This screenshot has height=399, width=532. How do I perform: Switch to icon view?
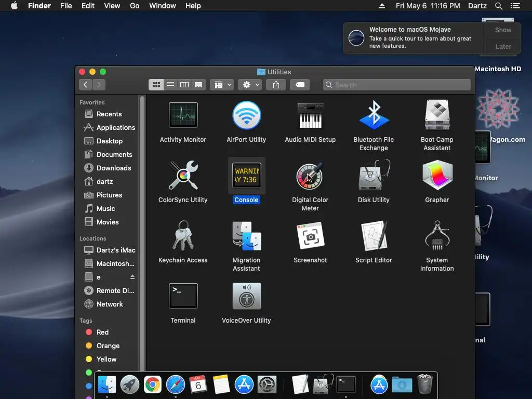(x=156, y=85)
